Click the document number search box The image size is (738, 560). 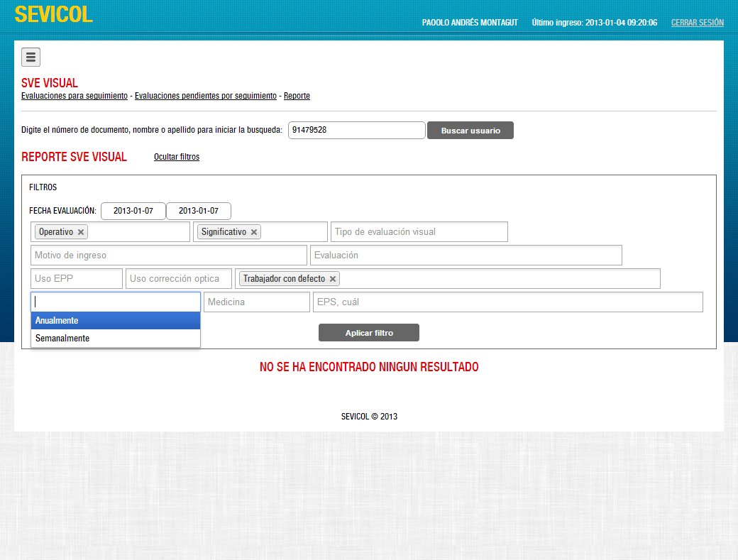[356, 130]
